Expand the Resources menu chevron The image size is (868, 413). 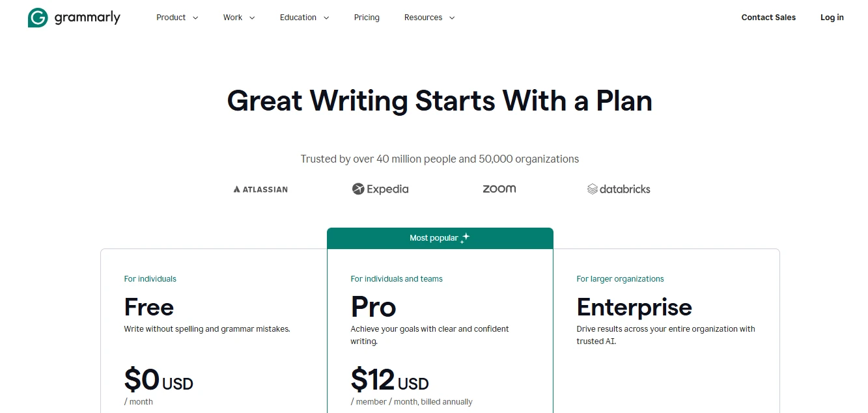pos(452,18)
